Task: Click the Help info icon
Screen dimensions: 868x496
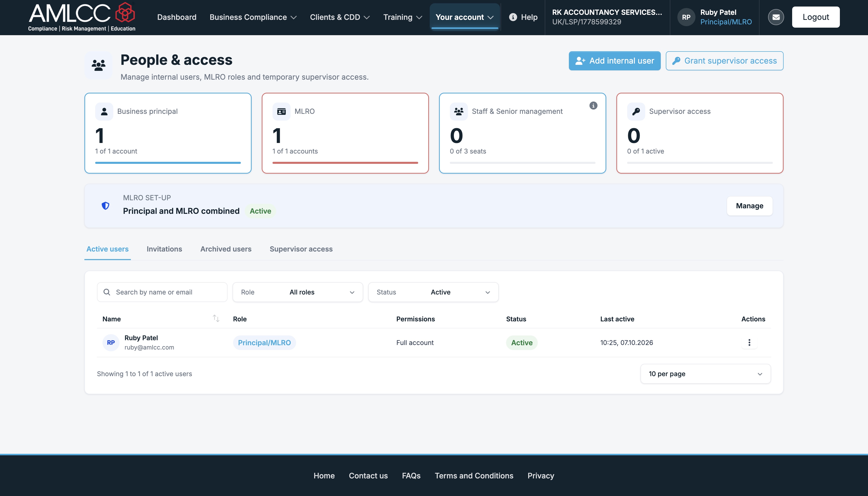Action: [x=513, y=17]
